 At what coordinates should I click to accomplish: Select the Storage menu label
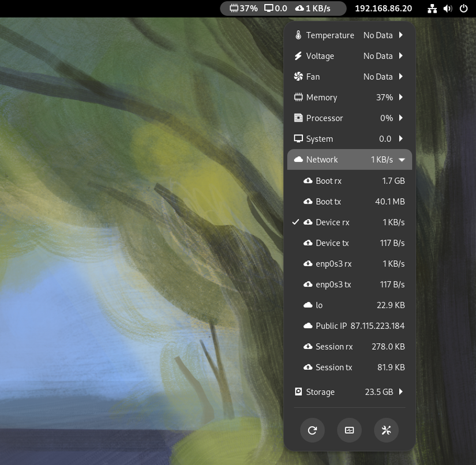click(320, 392)
